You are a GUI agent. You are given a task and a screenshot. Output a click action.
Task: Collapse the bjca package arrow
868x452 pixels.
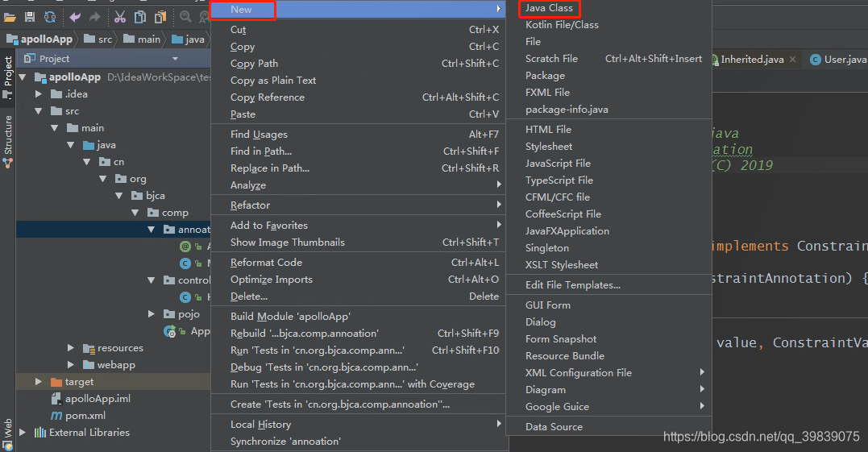(119, 196)
